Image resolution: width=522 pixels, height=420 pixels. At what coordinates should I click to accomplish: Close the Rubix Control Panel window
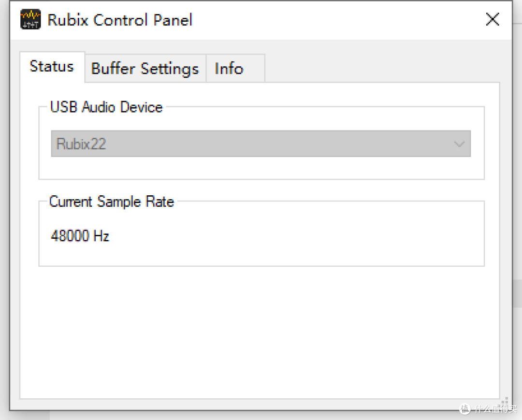point(492,20)
